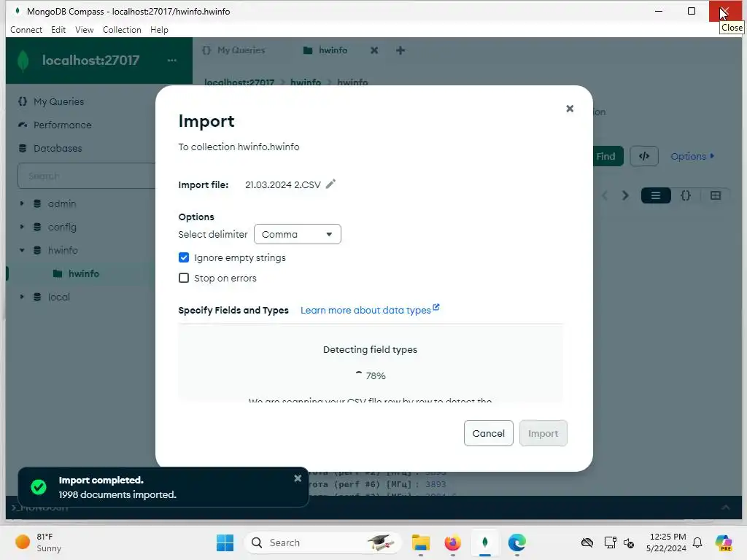Close the Import dialog with the X

click(569, 109)
